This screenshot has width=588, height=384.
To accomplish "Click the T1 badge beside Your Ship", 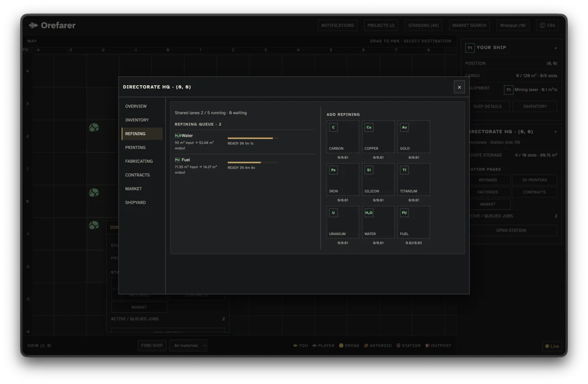I will [469, 48].
